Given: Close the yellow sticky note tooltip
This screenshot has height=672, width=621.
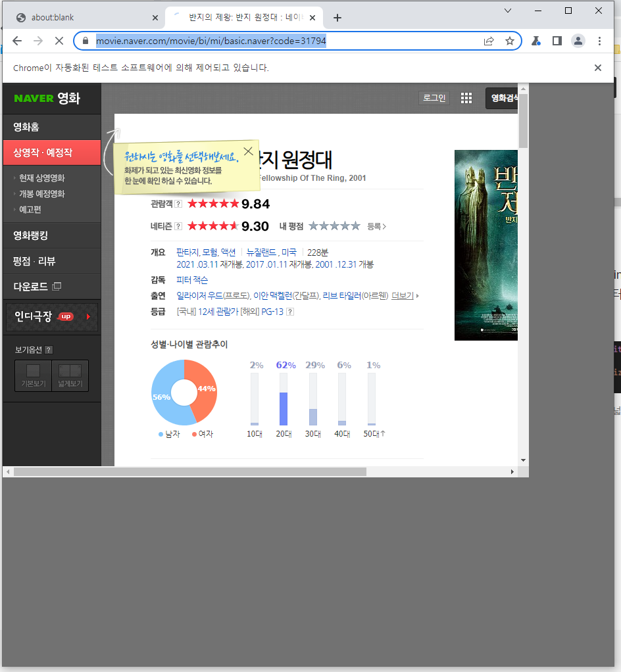Looking at the screenshot, I should pyautogui.click(x=248, y=151).
